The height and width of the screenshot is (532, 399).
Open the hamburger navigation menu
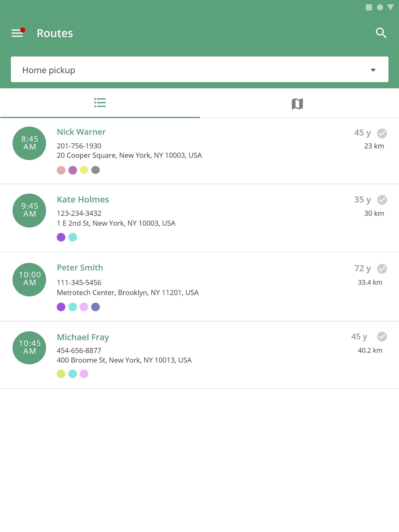(17, 33)
